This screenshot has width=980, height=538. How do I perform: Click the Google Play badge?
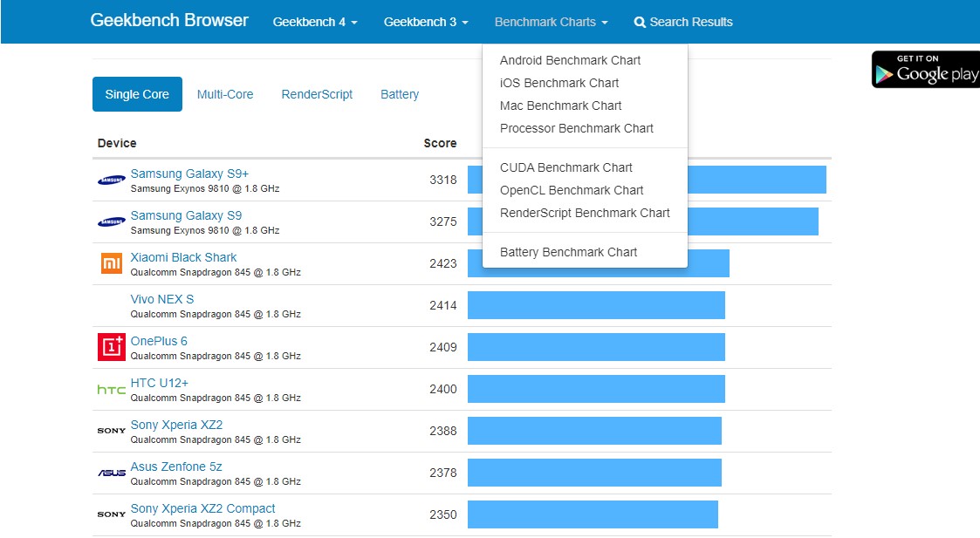tap(924, 69)
